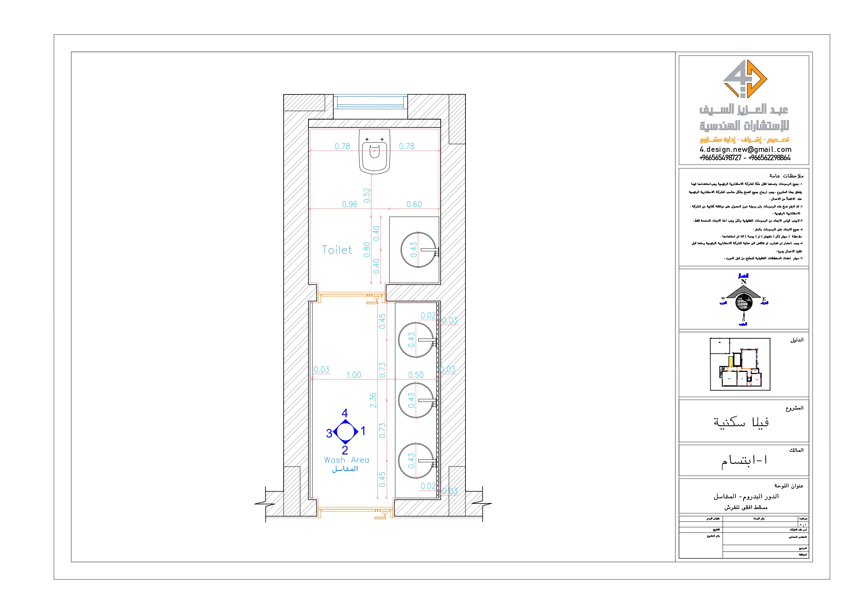Click the heading ملاحظات عامة
868x614 pixels.
787,176
